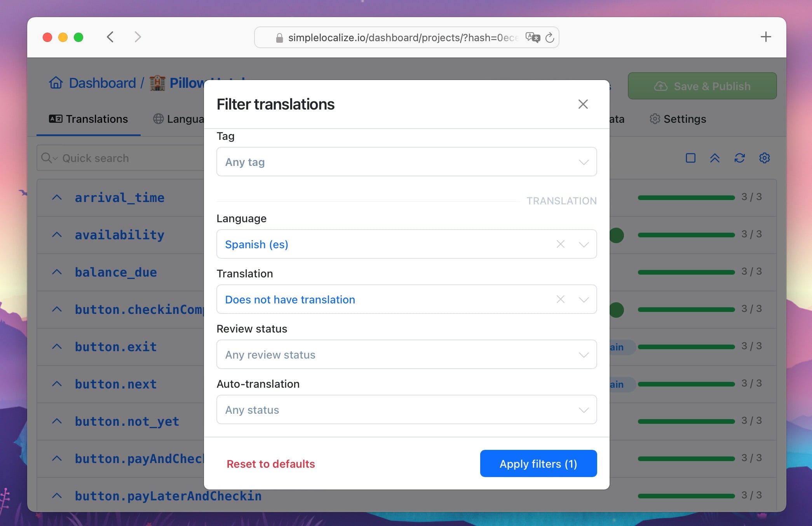The height and width of the screenshot is (526, 812).
Task: Reload the page with the refresh icon
Action: click(x=550, y=37)
